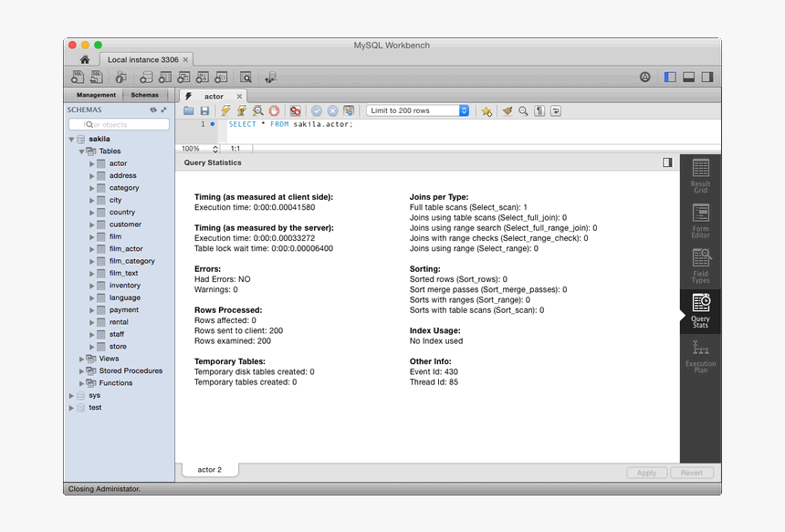785x532 pixels.
Task: Open script file folder icon in editor
Action: point(189,111)
